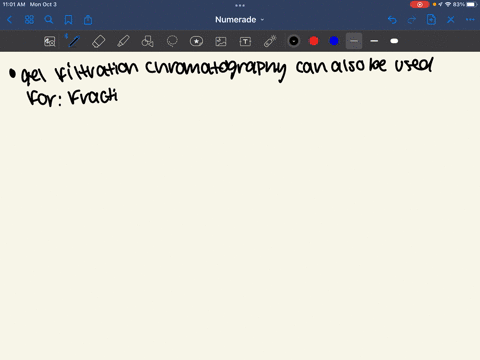480x360 pixels.
Task: Select the Eraser tool
Action: coord(98,41)
